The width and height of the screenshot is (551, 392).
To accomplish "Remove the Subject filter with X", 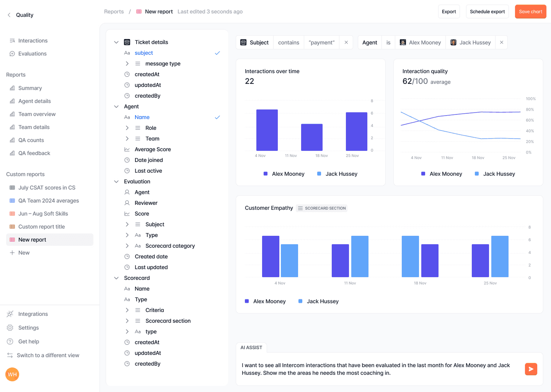I will (x=346, y=42).
